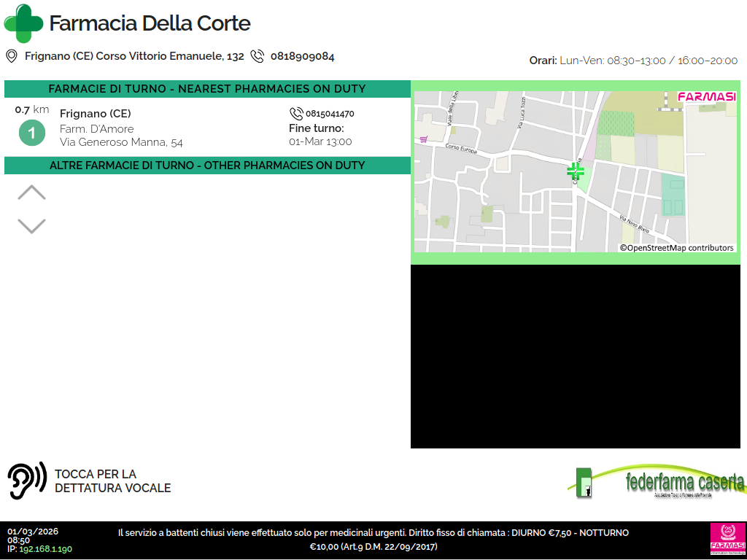This screenshot has width=747, height=560.
Task: Click the green cross marker on the map
Action: [x=576, y=171]
